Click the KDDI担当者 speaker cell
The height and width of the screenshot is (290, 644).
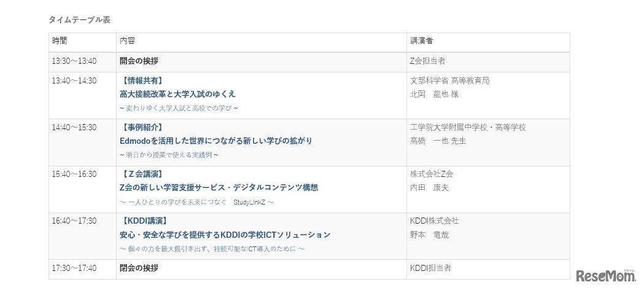(430, 268)
